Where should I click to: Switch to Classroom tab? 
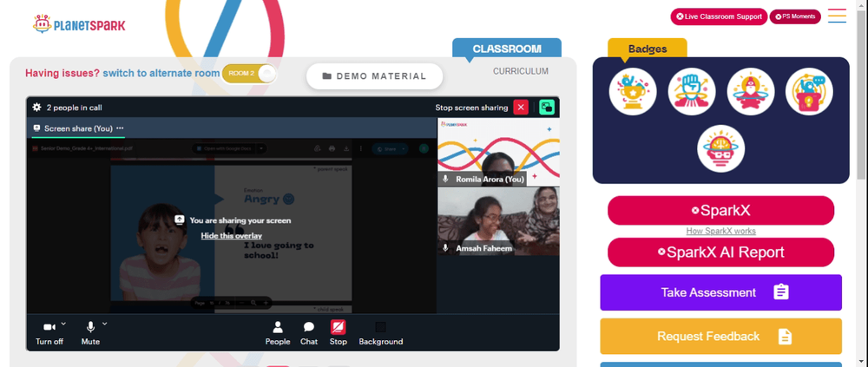coord(507,49)
